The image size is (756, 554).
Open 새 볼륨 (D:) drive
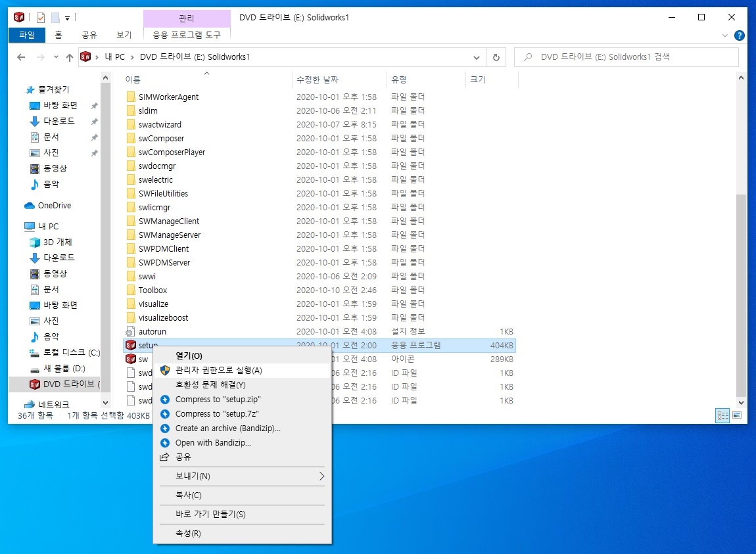click(x=64, y=369)
